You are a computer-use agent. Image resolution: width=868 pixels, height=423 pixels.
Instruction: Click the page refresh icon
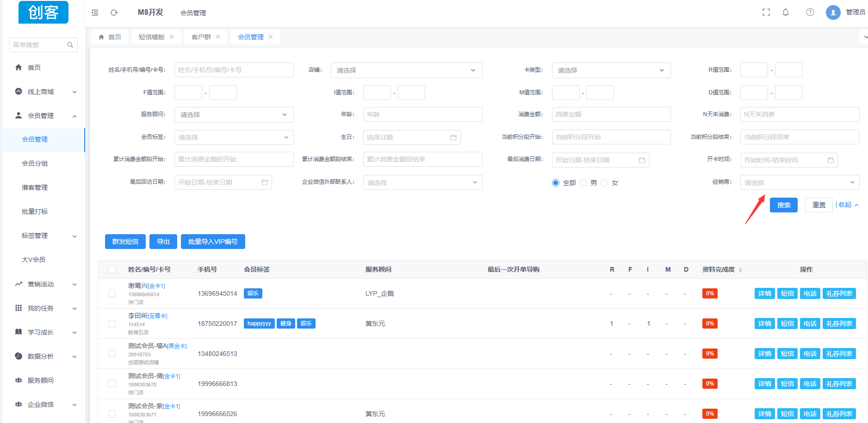114,12
